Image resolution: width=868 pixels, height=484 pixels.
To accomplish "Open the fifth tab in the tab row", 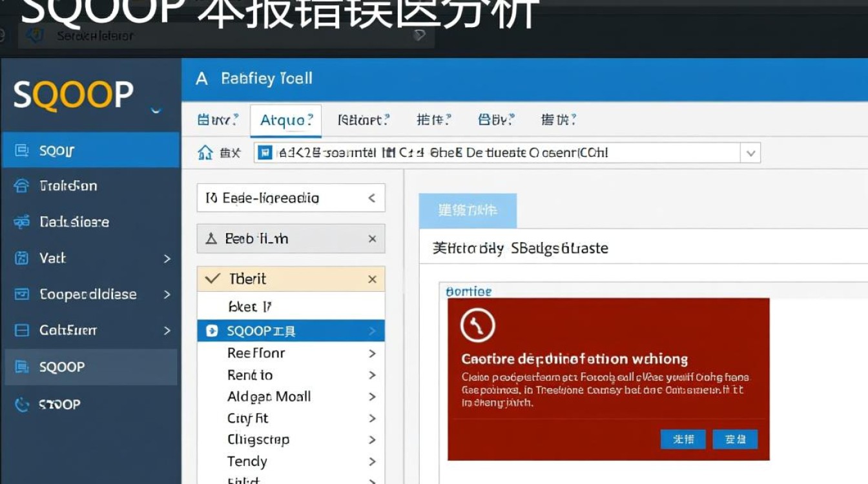I will click(496, 120).
